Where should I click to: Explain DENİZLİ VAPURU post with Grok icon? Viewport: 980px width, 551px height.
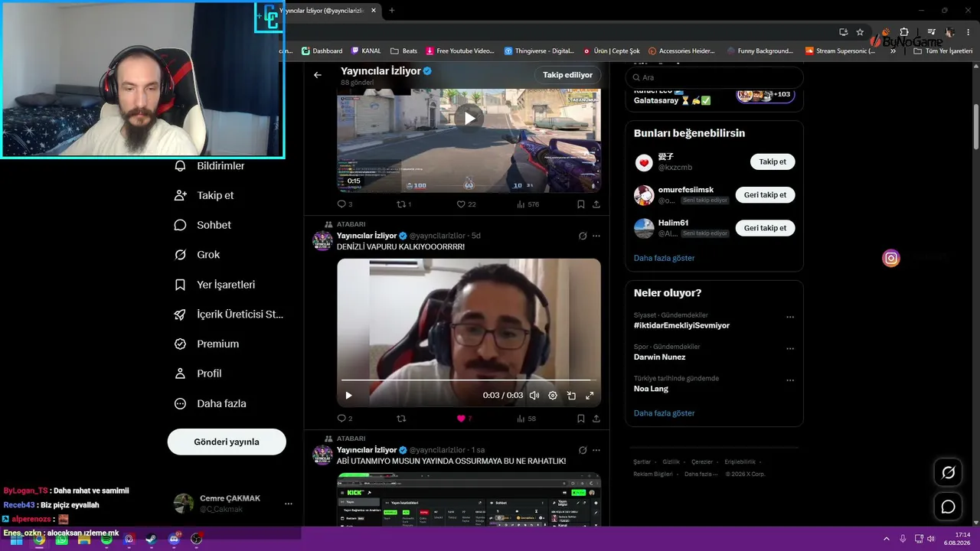[x=583, y=236]
